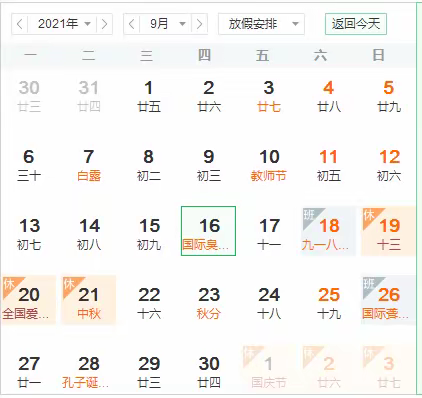Select holiday September 20 全国爱

pyautogui.click(x=29, y=300)
